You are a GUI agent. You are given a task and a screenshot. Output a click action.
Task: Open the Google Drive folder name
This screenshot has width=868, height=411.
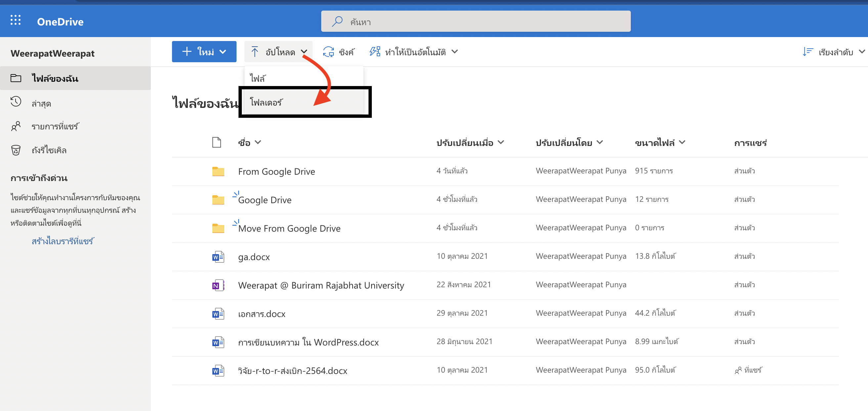265,200
